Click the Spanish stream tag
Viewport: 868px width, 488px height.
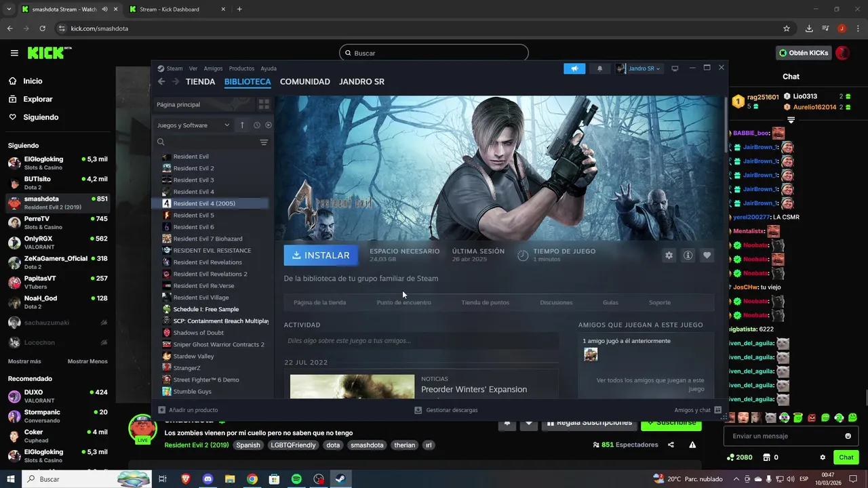248,445
